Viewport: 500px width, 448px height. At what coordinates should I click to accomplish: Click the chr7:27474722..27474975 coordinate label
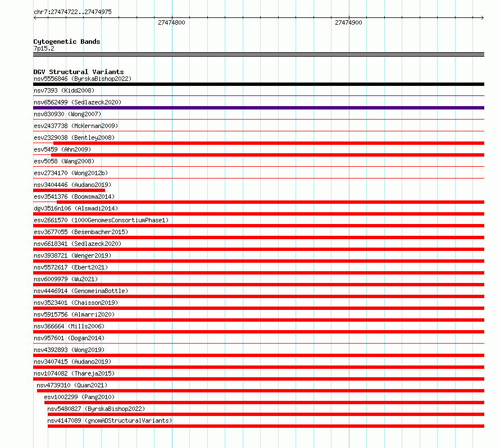[72, 12]
